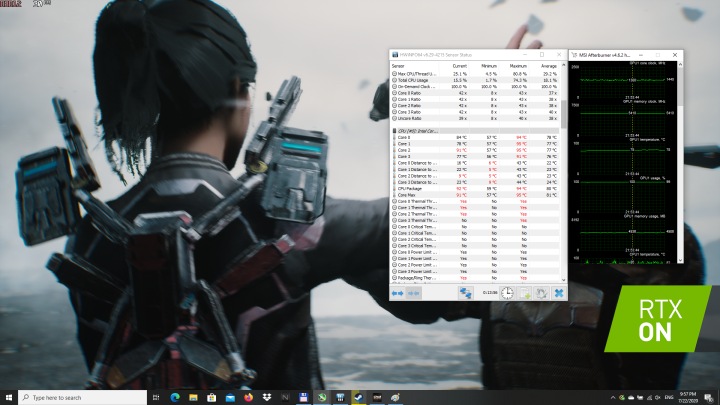Open the N app icon on the taskbar
This screenshot has height=405, width=720.
pos(285,397)
